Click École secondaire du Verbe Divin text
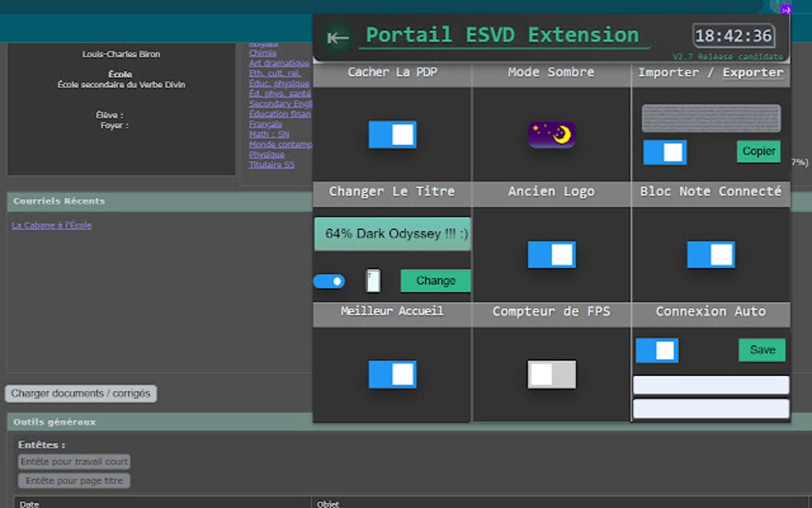This screenshot has width=812, height=508. pyautogui.click(x=121, y=84)
